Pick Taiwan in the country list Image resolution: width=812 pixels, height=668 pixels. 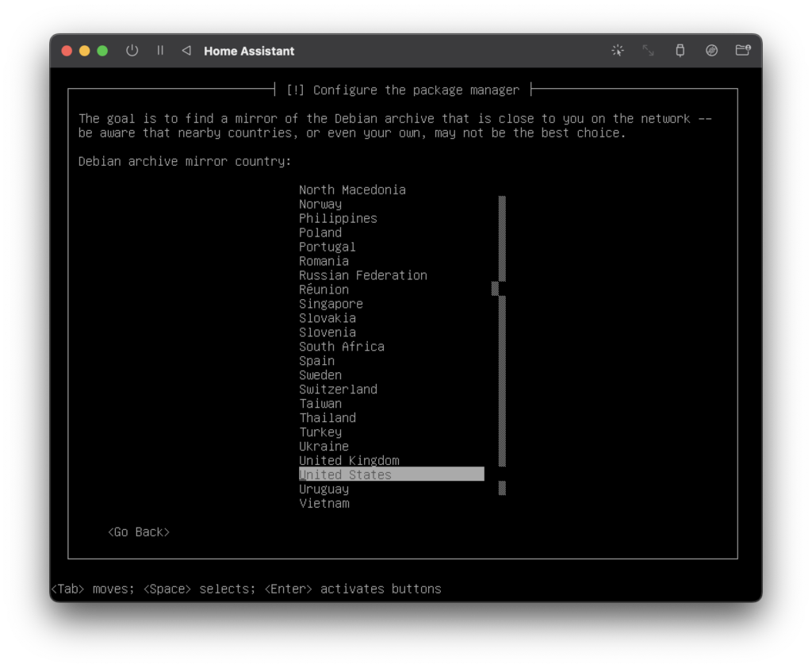(320, 404)
